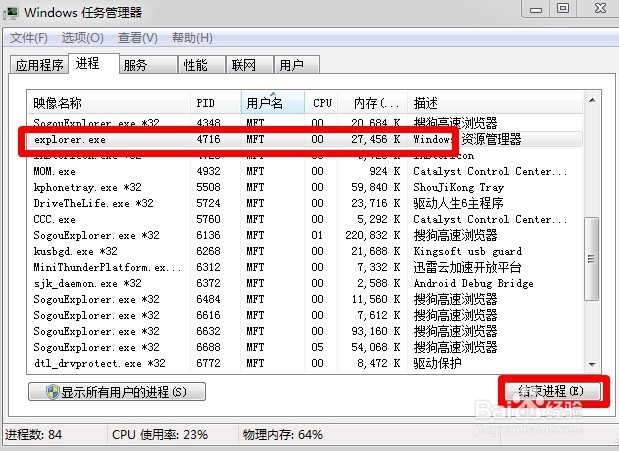Click Task Manager title bar icon
This screenshot has width=619, height=451.
[x=11, y=13]
